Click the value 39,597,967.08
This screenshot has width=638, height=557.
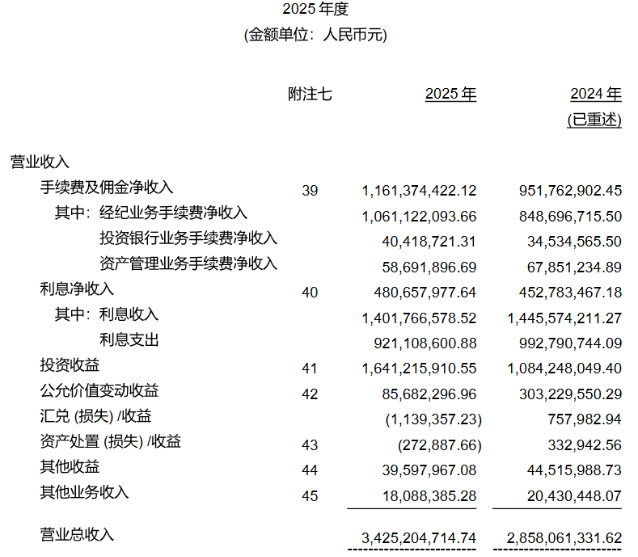pos(429,470)
